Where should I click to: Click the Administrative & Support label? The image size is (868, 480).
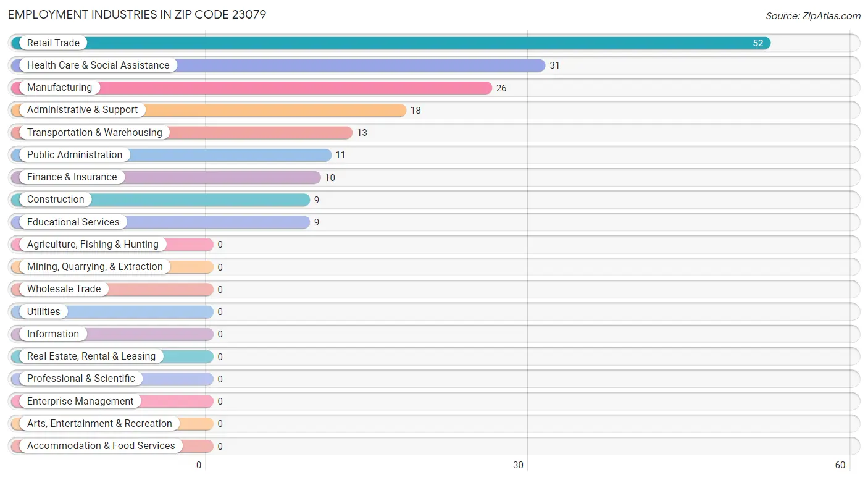coord(83,109)
